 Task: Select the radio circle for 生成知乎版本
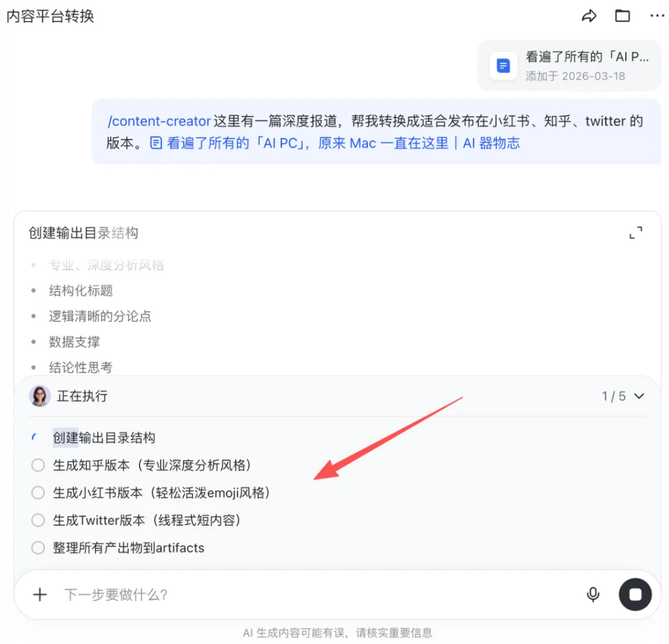point(37,465)
